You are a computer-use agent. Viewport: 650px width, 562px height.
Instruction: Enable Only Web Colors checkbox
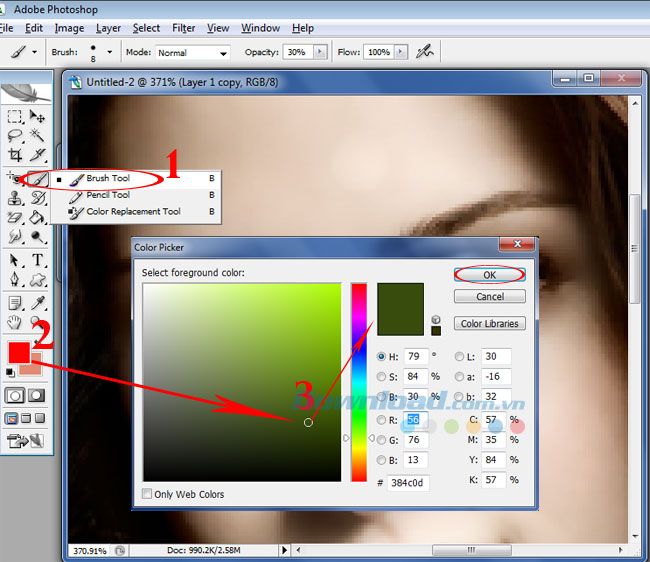(147, 494)
